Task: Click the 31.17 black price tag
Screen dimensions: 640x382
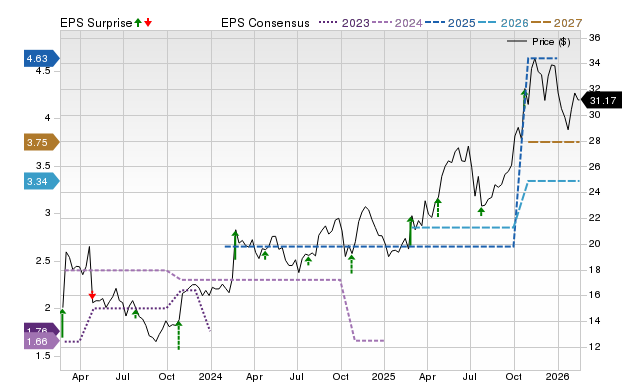Action: [x=601, y=100]
